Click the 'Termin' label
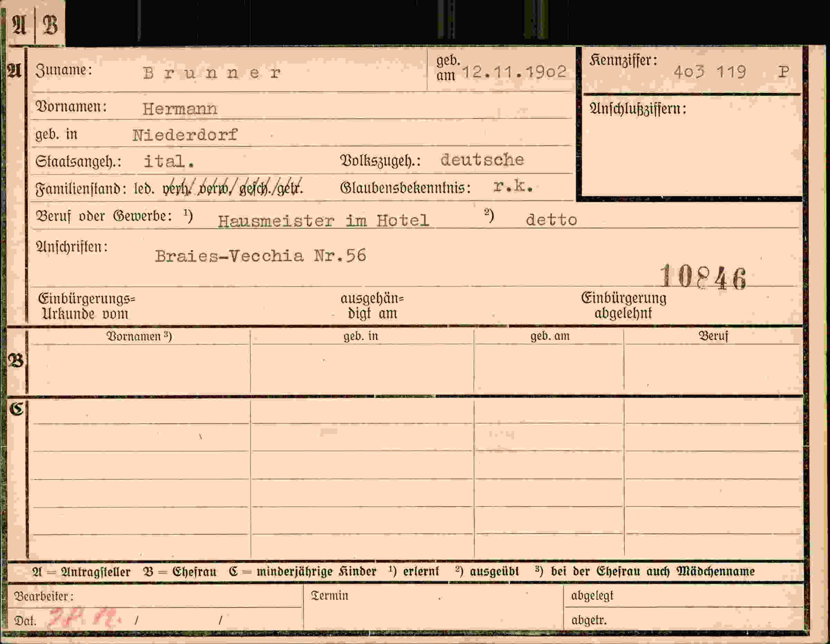Viewport: 830px width, 644px height. coord(330,595)
